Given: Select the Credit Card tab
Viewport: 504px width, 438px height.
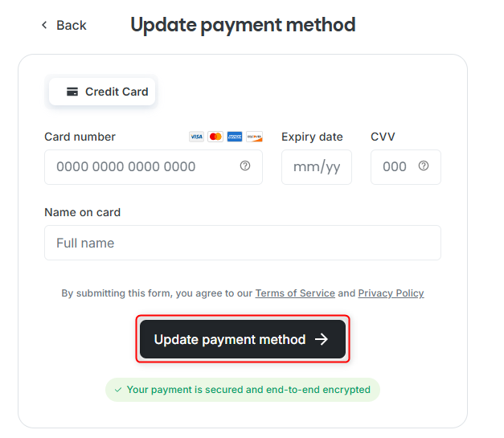Looking at the screenshot, I should tap(102, 92).
